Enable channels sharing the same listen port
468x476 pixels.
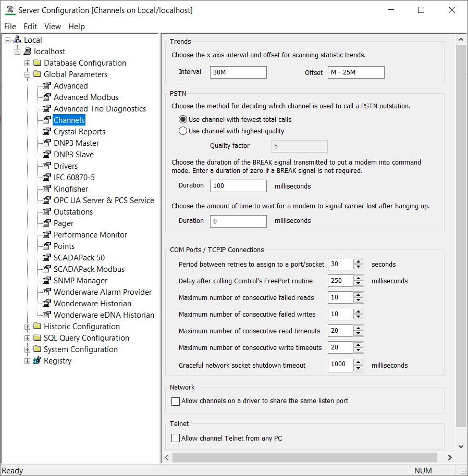(x=175, y=401)
